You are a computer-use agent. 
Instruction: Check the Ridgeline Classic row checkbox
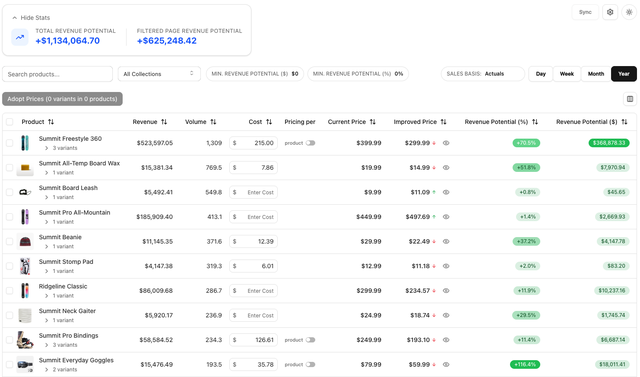pyautogui.click(x=10, y=291)
